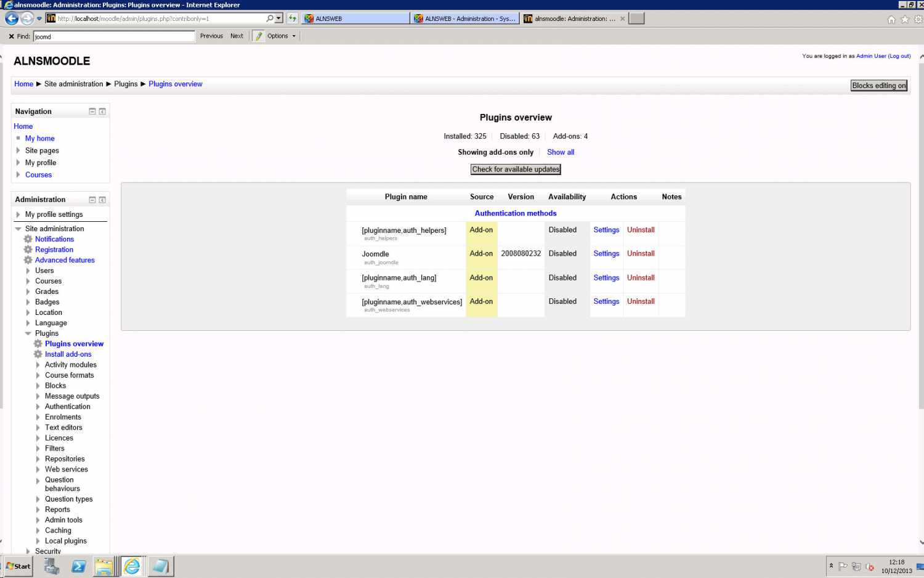Click the browser Back arrow button
The height and width of the screenshot is (578, 924).
12,18
